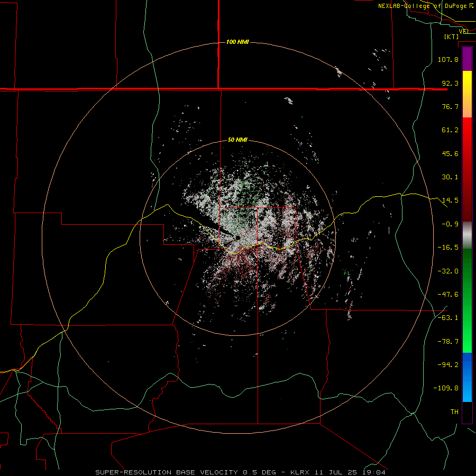Click the 30.1 velocity scale value
The height and width of the screenshot is (476, 476).
(x=450, y=177)
